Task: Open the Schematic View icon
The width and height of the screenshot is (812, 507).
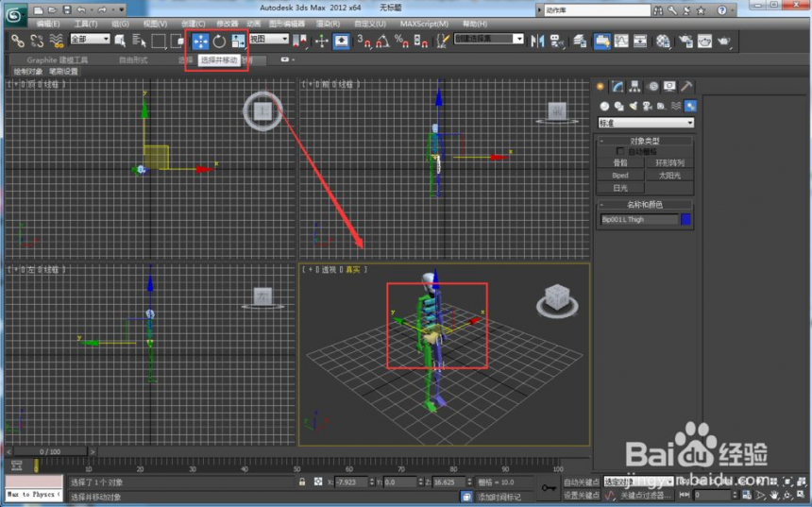Action: (640, 41)
